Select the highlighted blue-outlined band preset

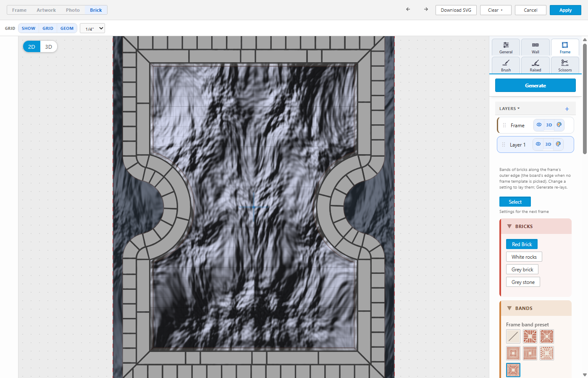[513, 370]
